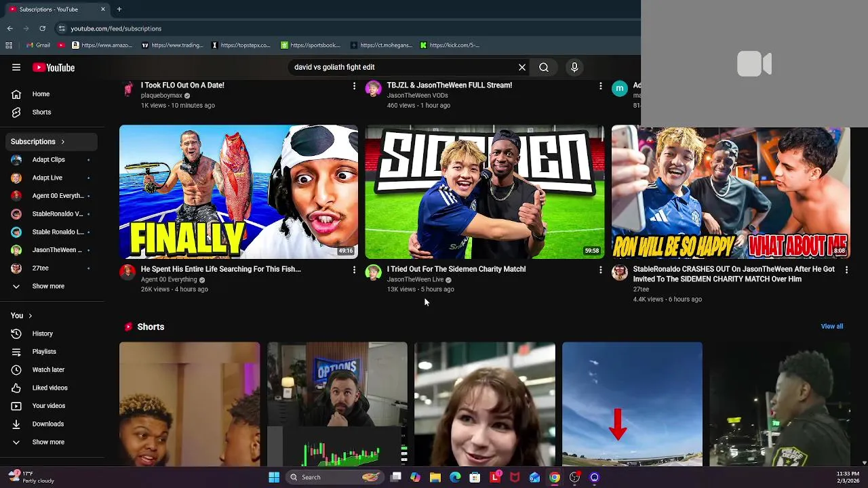Open kick.com bookmark
Image resolution: width=868 pixels, height=488 pixels.
coord(450,45)
